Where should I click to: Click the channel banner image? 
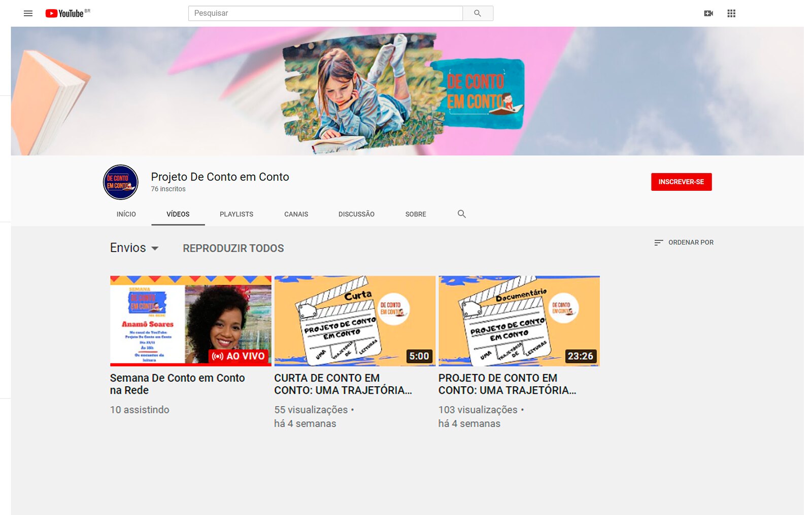[407, 91]
